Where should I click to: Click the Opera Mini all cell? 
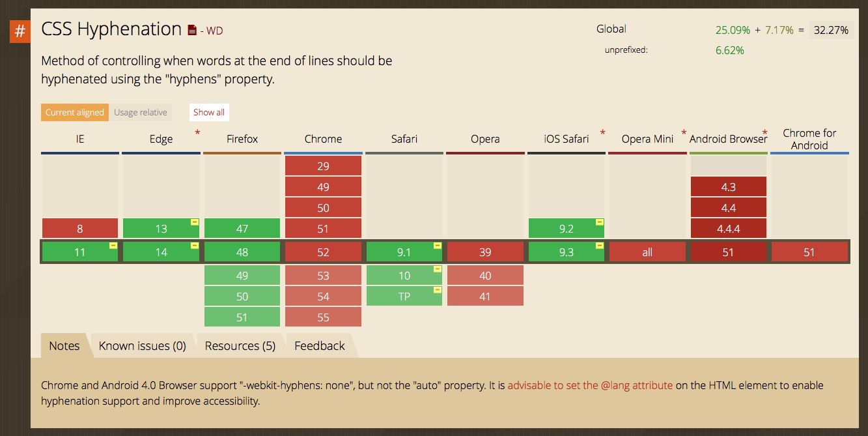(647, 252)
